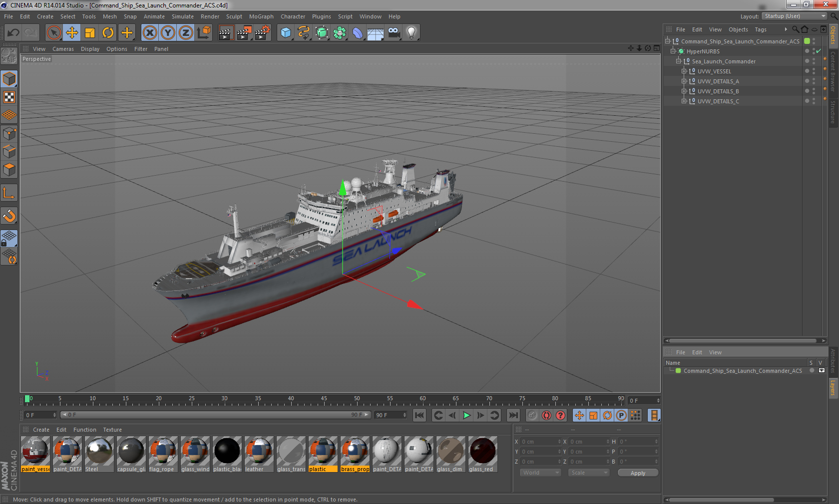Open the Array modeling objects icon
The image size is (839, 504).
pos(340,33)
